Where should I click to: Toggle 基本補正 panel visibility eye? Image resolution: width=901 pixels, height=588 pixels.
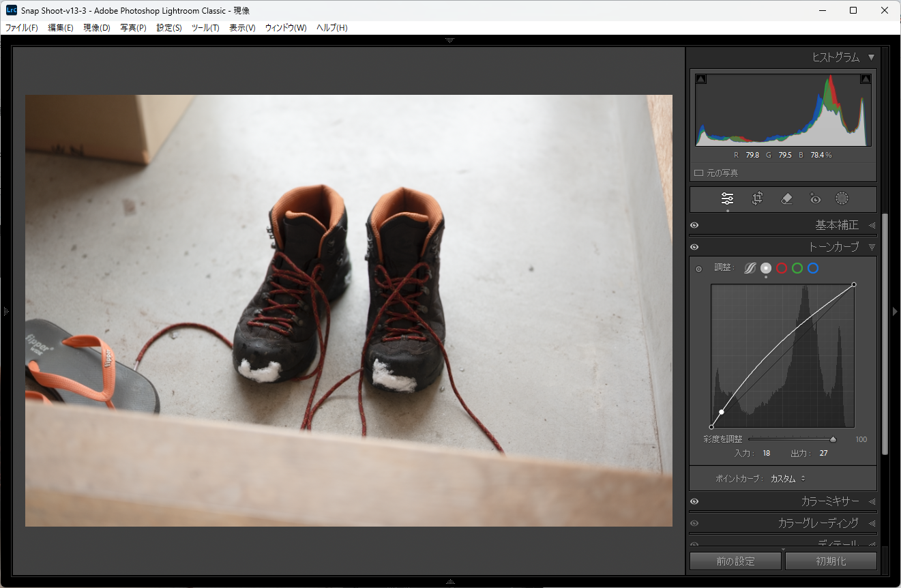[x=694, y=225]
